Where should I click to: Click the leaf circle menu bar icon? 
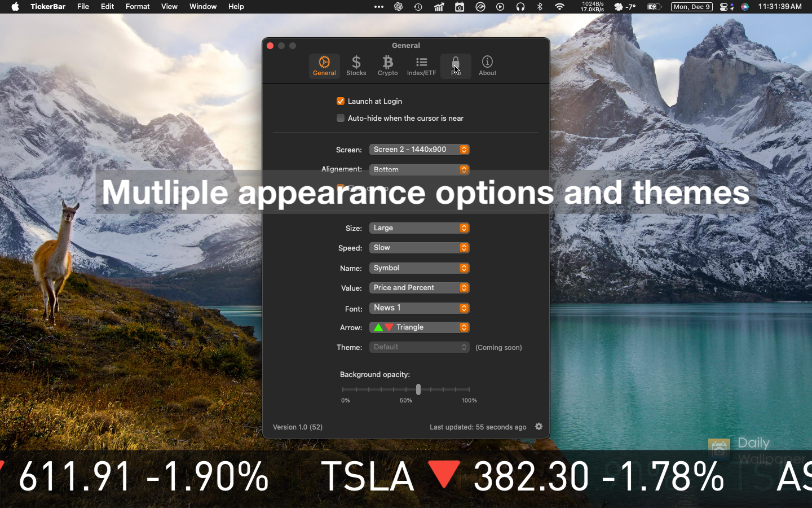[x=480, y=7]
